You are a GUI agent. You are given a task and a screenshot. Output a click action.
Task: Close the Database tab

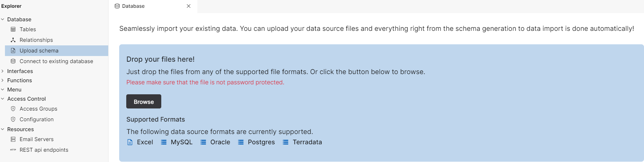coord(188,6)
